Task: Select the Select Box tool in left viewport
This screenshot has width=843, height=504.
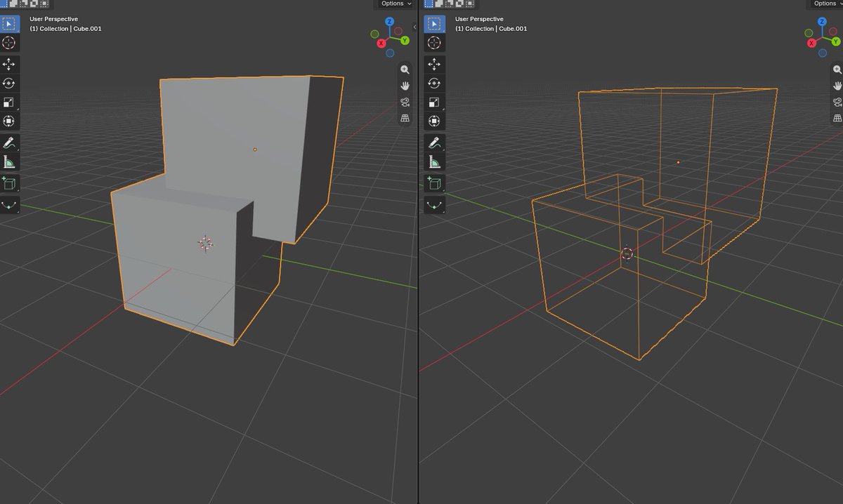Action: pos(9,24)
